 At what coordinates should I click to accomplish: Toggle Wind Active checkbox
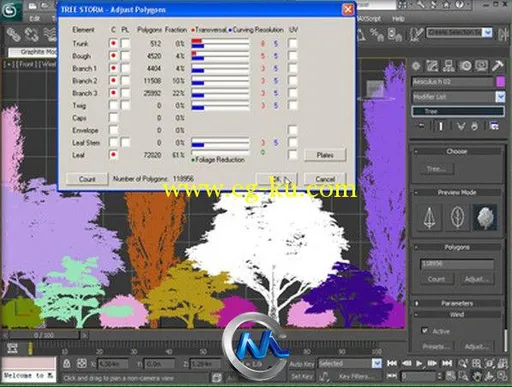pyautogui.click(x=425, y=331)
